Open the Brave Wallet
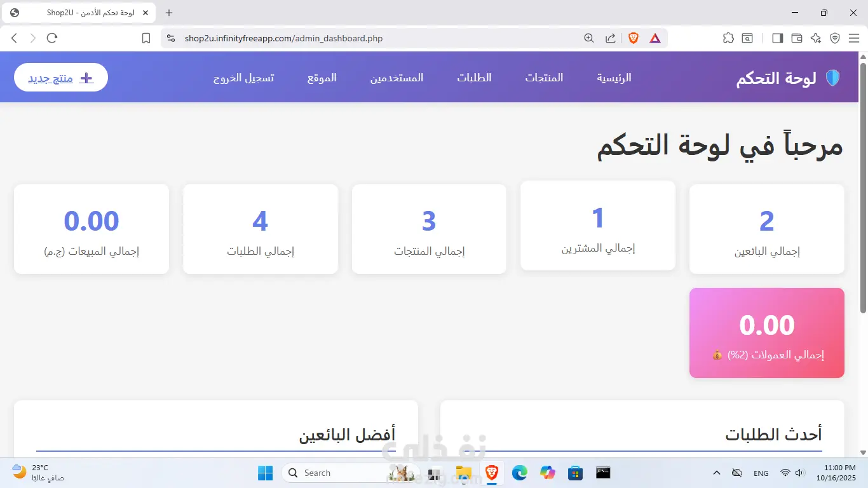 797,38
